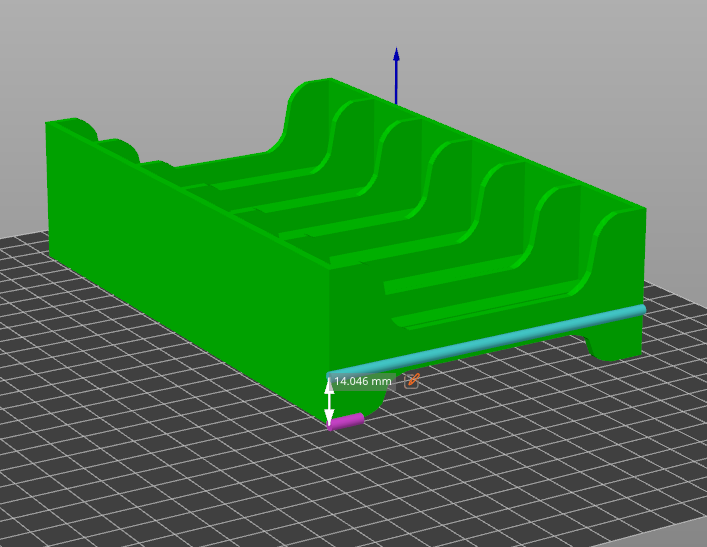Select the cyan highlighted edge
The width and height of the screenshot is (707, 547).
tap(486, 342)
